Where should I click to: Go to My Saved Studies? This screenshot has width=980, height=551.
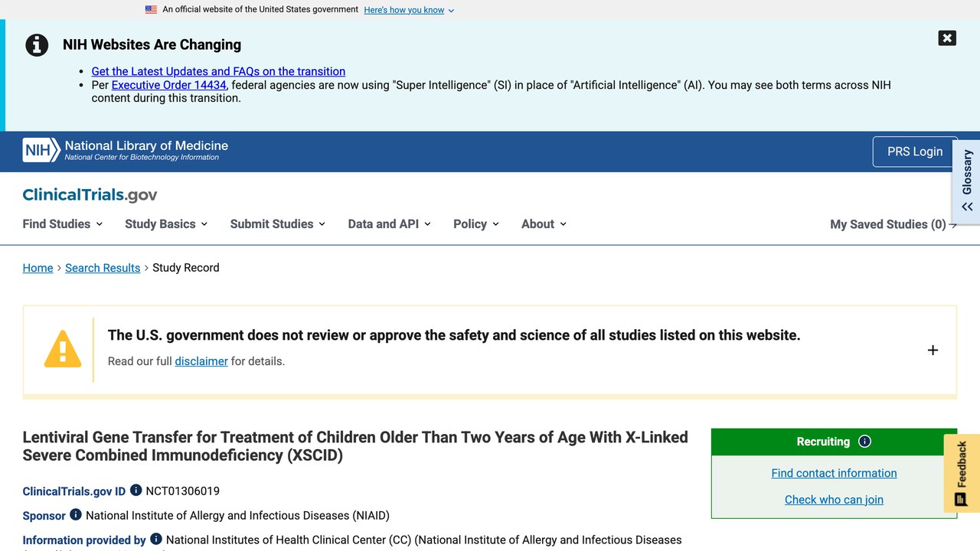coord(893,224)
